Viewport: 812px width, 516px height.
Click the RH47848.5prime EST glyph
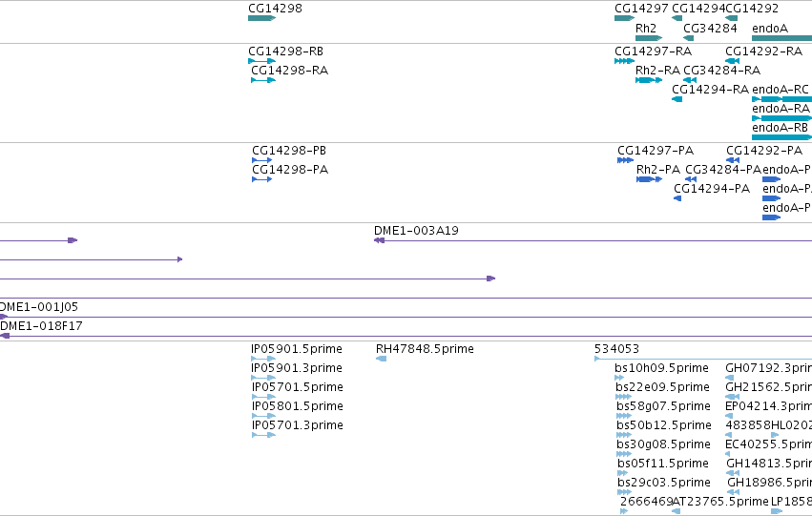click(381, 359)
